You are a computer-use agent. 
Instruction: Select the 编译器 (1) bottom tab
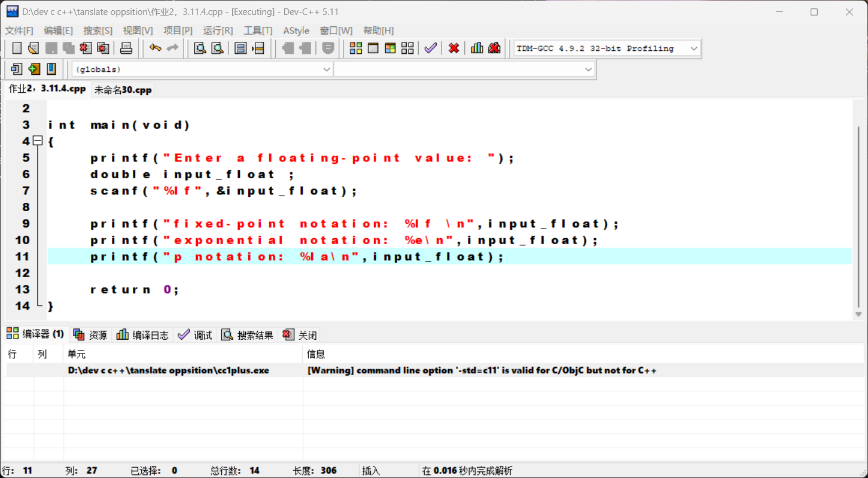point(35,334)
